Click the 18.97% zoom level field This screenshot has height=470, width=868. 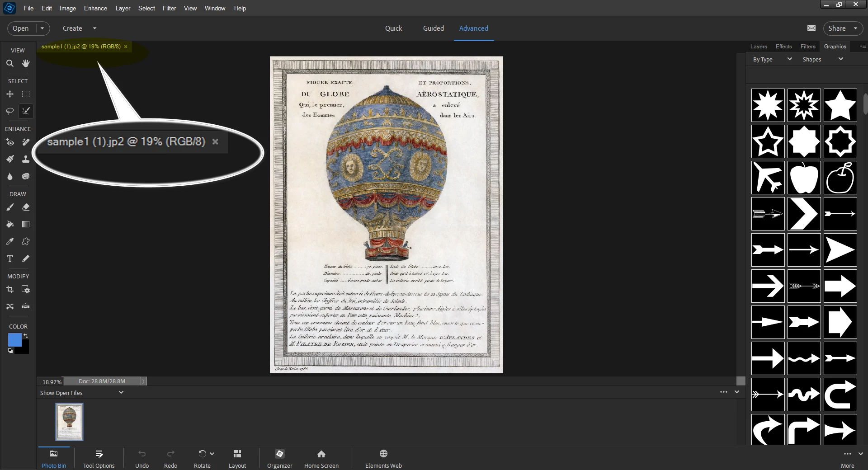click(x=52, y=382)
